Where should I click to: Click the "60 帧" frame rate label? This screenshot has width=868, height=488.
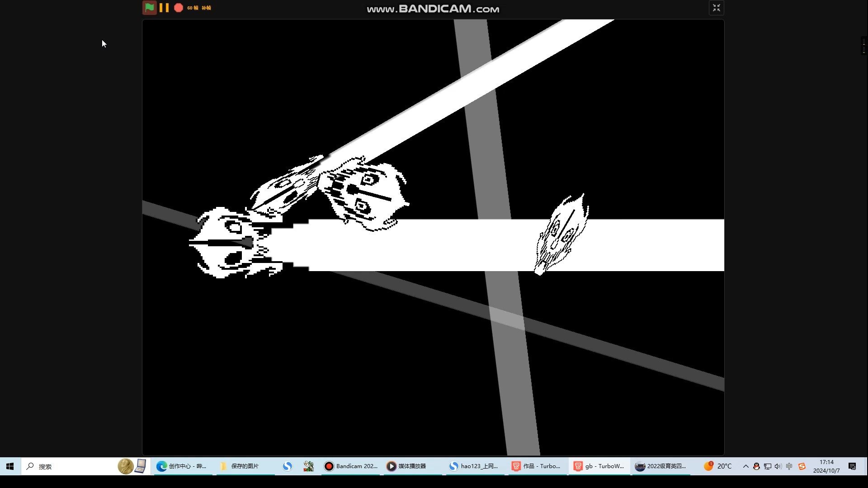193,8
